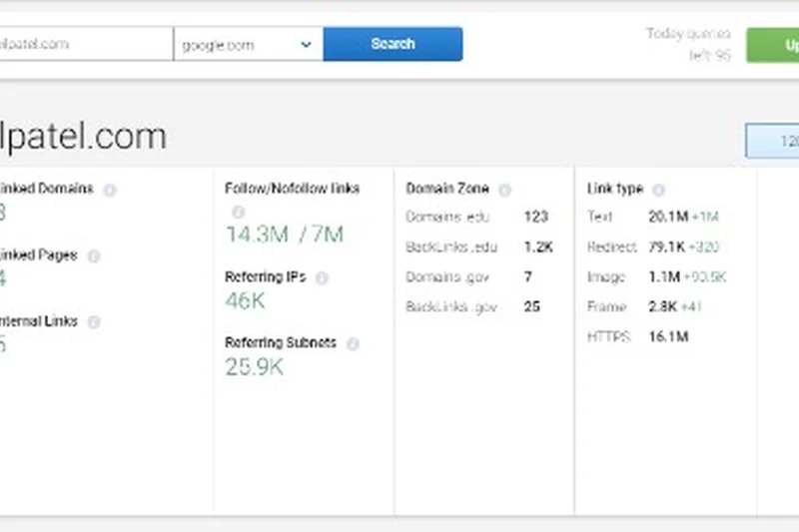Click the 14.3M / 7M follow links value
799x532 pixels.
pos(285,235)
